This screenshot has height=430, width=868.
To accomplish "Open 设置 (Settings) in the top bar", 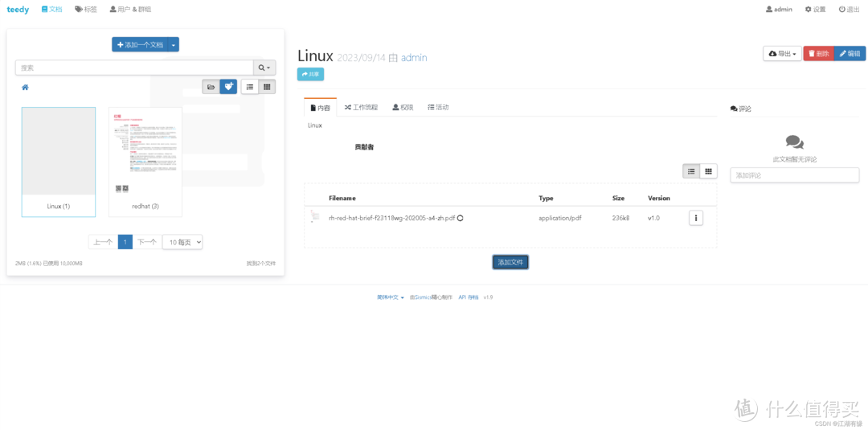I will click(x=815, y=10).
